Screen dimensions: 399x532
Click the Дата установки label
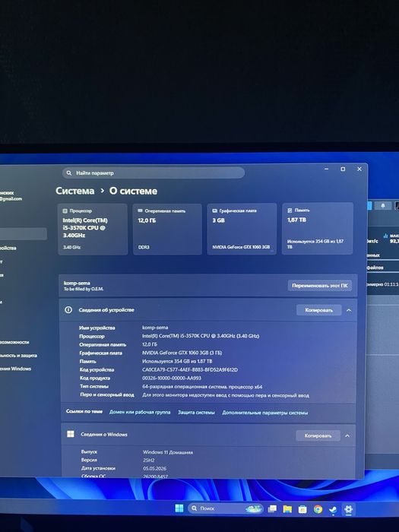98,468
